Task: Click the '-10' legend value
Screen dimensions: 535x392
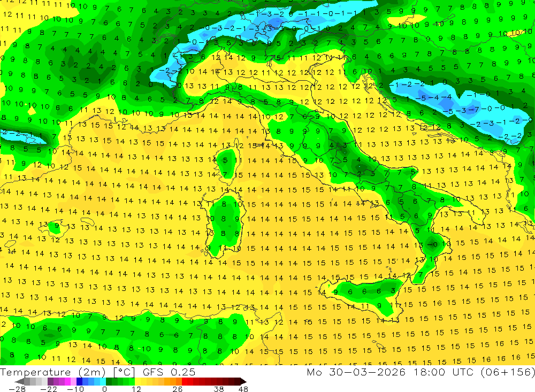Action: (75, 389)
